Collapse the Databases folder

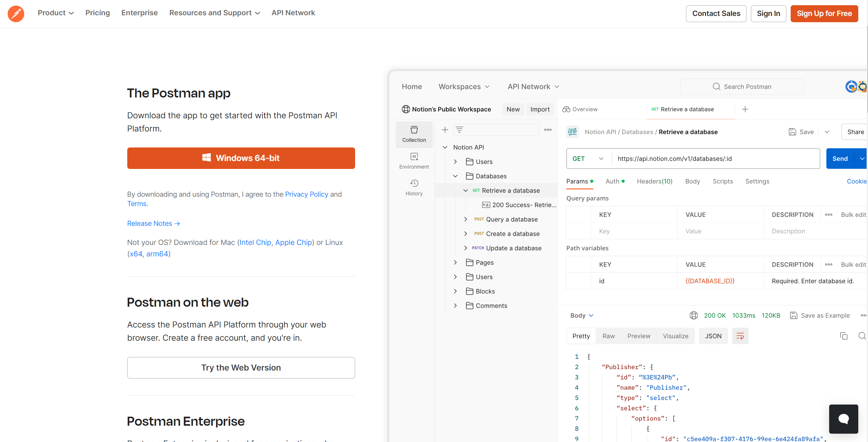pos(455,176)
